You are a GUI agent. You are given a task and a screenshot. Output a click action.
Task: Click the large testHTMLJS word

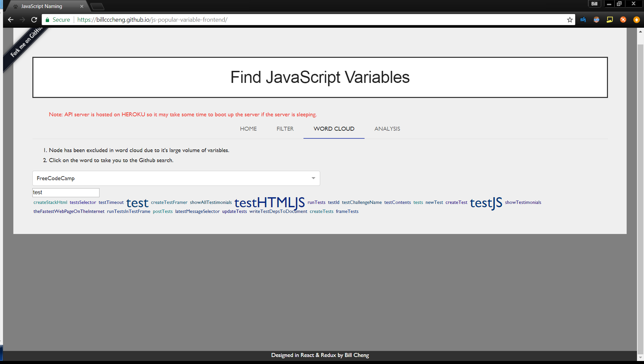[269, 203]
